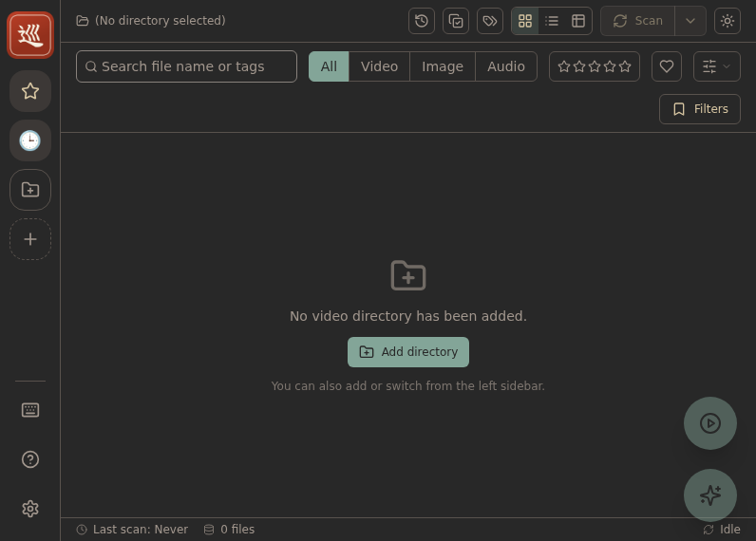The width and height of the screenshot is (756, 541).
Task: Click the red app logo icon
Action: (x=30, y=35)
